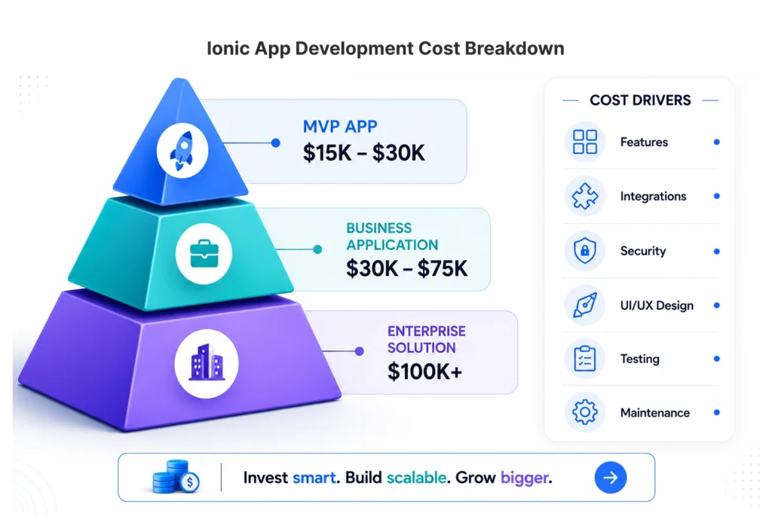Image resolution: width=772 pixels, height=532 pixels.
Task: Click the "$30K – $75K" price
Action: (x=406, y=269)
